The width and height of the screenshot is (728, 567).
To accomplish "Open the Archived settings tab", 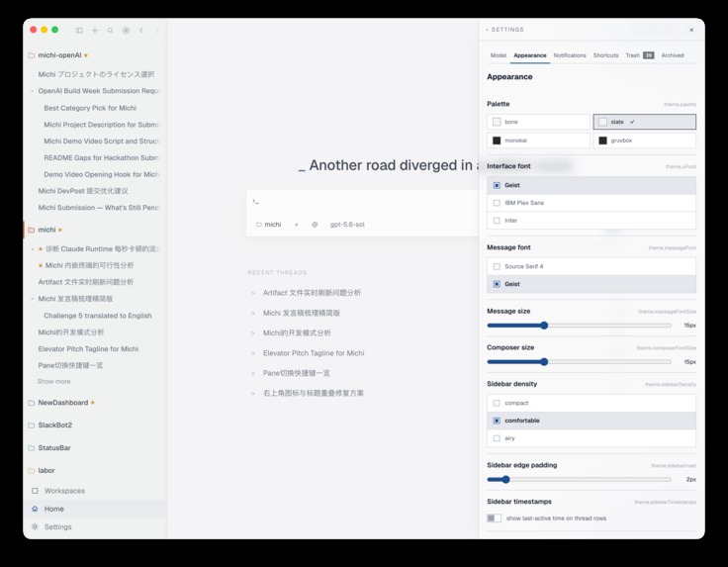I will click(673, 55).
